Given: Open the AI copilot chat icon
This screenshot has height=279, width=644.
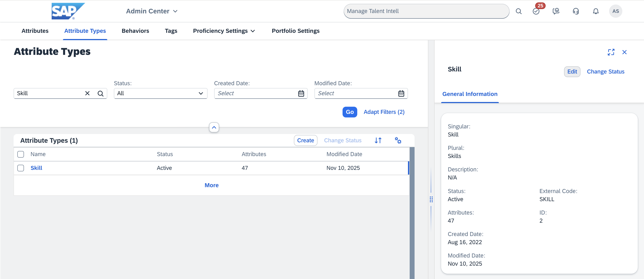Looking at the screenshot, I should (x=556, y=11).
